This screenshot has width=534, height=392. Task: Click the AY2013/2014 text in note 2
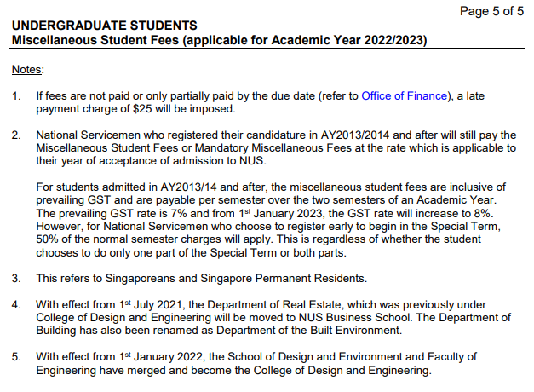click(355, 135)
